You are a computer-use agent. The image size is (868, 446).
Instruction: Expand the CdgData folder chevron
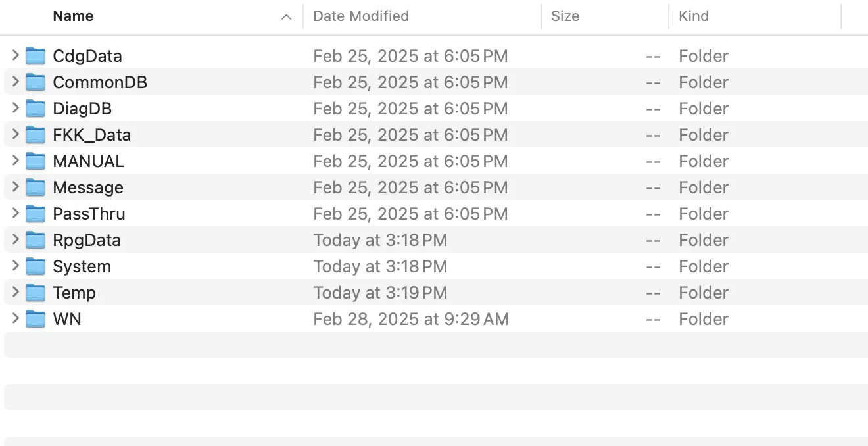click(x=16, y=56)
